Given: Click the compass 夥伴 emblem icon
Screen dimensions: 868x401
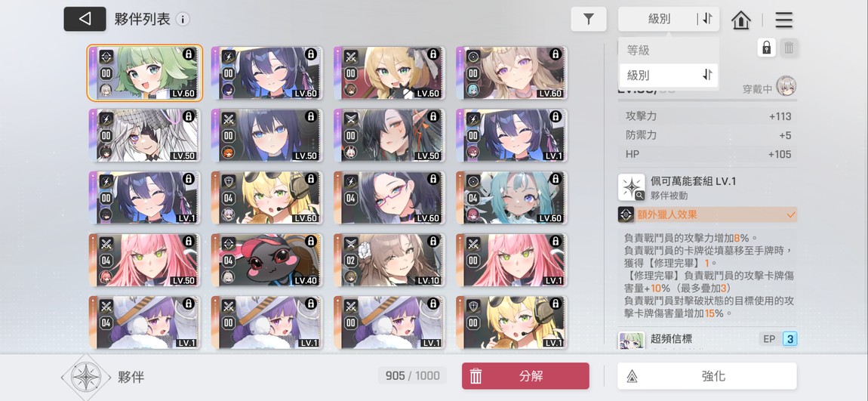Looking at the screenshot, I should [86, 378].
